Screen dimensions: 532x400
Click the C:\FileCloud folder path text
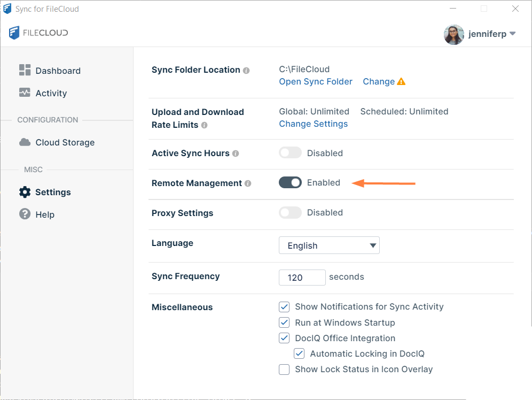tap(304, 70)
